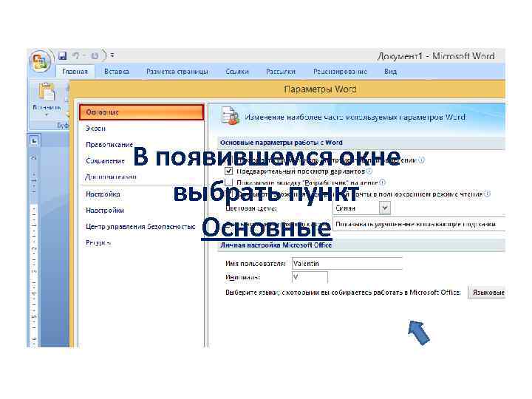The width and height of the screenshot is (532, 399).
Task: Open Центр управления безопасностью category
Action: [x=141, y=226]
